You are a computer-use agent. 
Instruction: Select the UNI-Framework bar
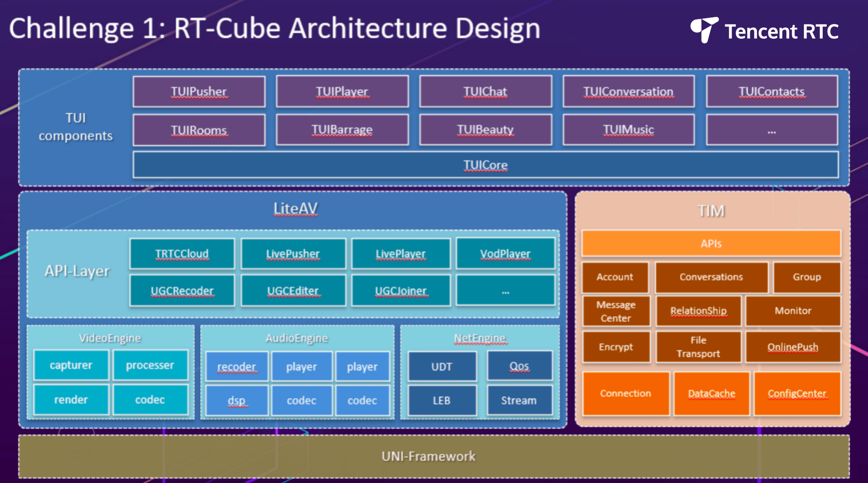click(x=434, y=456)
